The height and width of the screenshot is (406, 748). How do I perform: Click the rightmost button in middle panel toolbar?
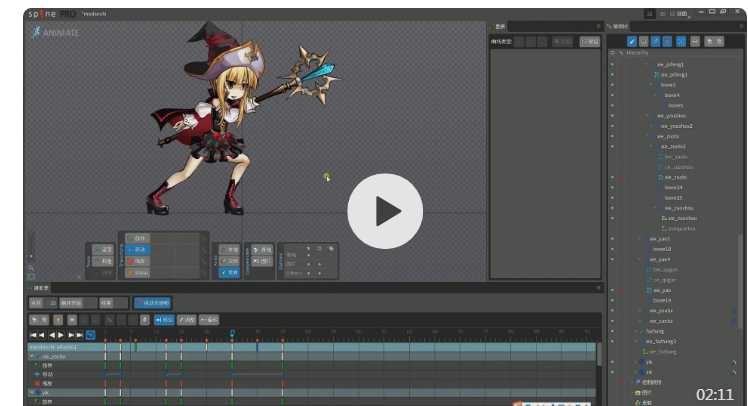[x=590, y=42]
